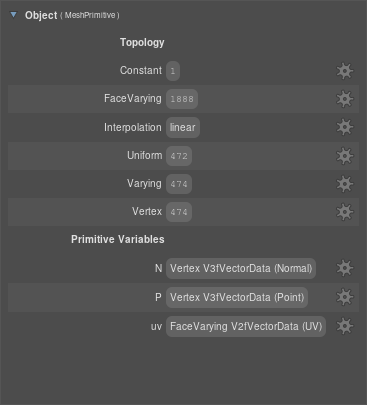This screenshot has width=367, height=405.
Task: Select the uv FaceVarying V2fVectorData value
Action: (x=246, y=326)
